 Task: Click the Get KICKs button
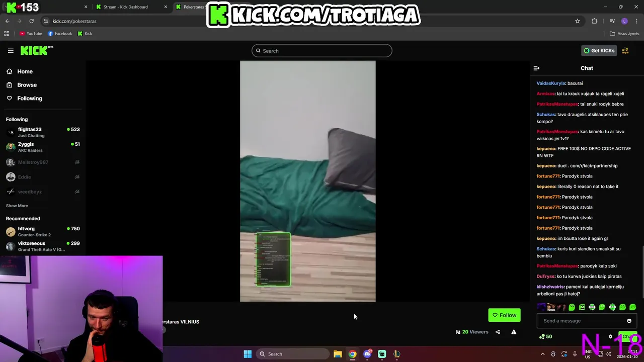point(599,50)
